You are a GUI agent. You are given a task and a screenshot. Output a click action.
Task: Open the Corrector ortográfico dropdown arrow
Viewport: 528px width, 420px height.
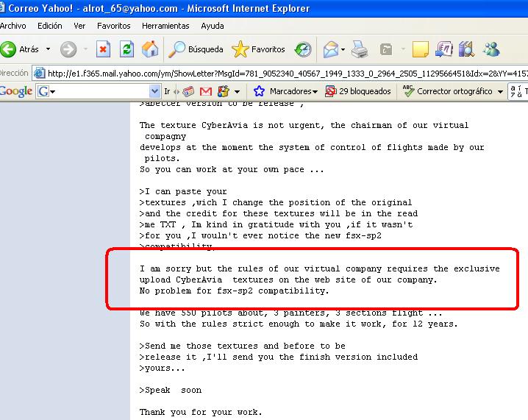[500, 92]
